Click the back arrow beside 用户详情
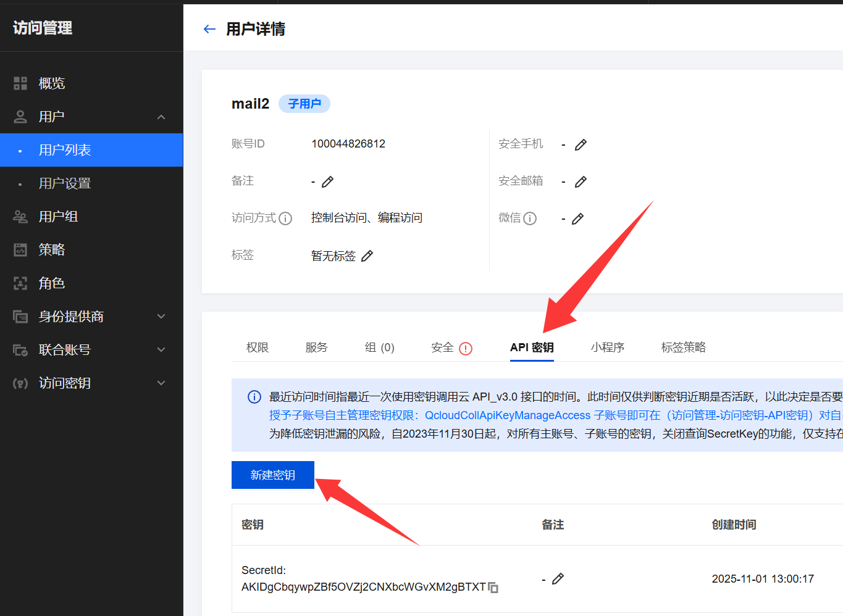Viewport: 843px width, 616px height. (x=209, y=29)
